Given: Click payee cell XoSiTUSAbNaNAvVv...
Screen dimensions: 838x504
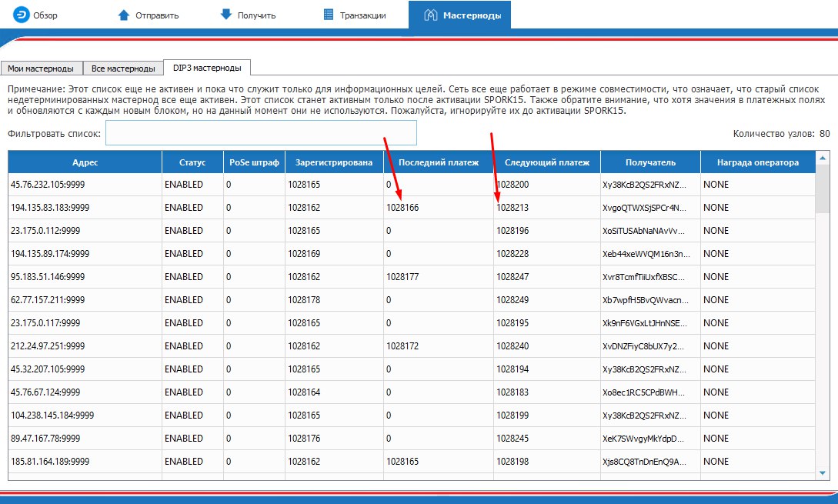Looking at the screenshot, I should 643,230.
